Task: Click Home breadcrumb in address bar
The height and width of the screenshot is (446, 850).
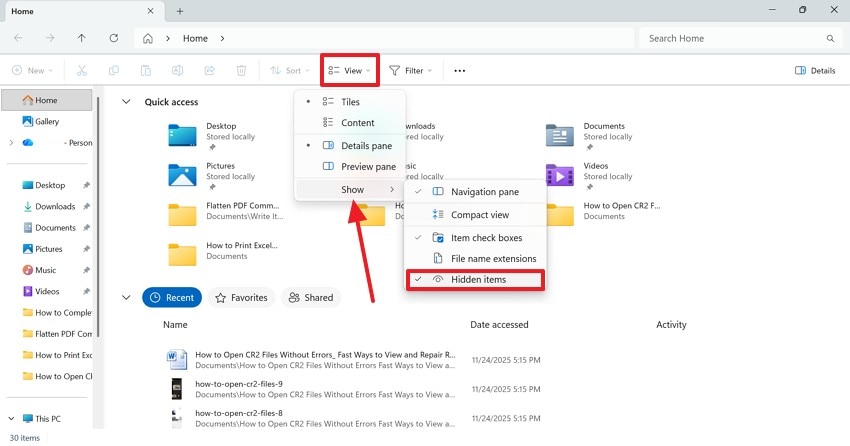Action: 195,38
